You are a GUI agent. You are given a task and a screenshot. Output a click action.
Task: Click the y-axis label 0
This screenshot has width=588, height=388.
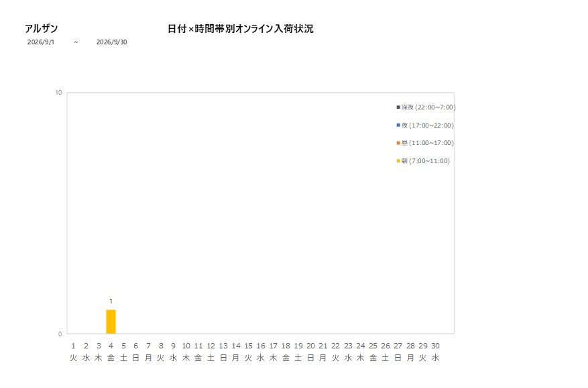click(60, 334)
